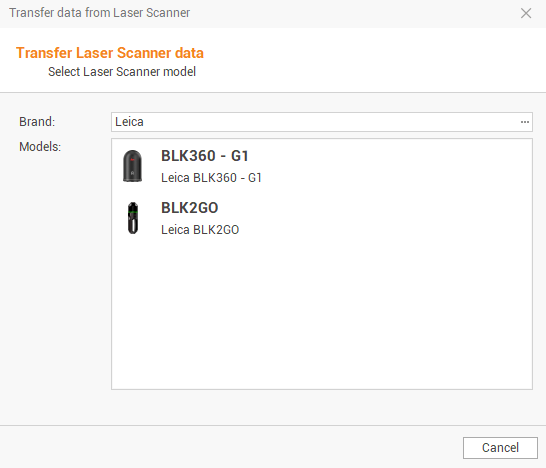The height and width of the screenshot is (468, 546).
Task: Click the Leica BLK360 - G1 description text
Action: (x=211, y=178)
